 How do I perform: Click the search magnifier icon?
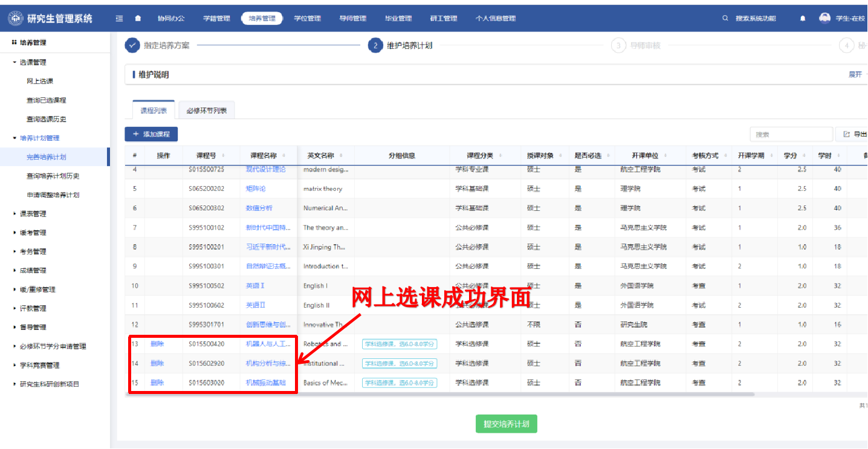pos(725,19)
